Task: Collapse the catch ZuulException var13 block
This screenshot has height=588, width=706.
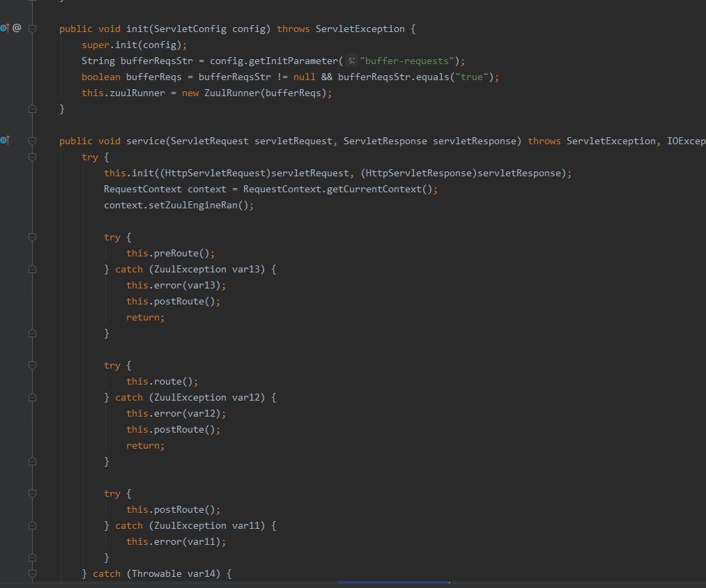Action: (x=32, y=269)
